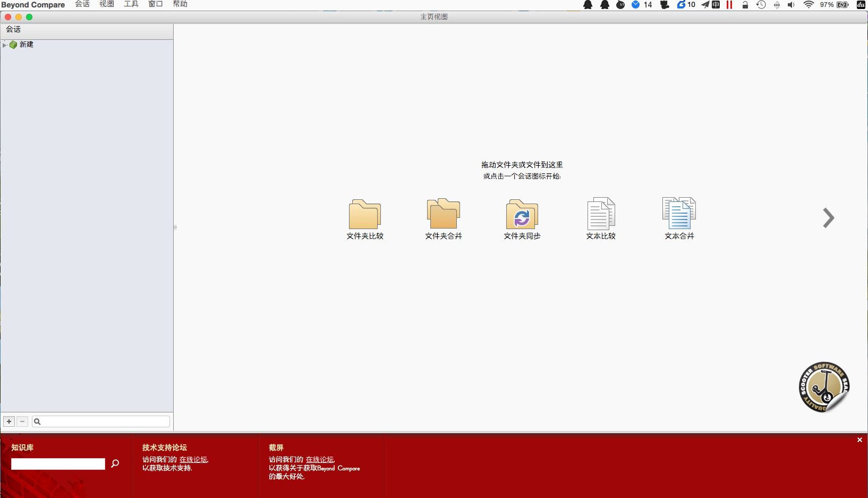868x498 pixels.
Task: Run knowledge base search magnifier icon
Action: [115, 463]
